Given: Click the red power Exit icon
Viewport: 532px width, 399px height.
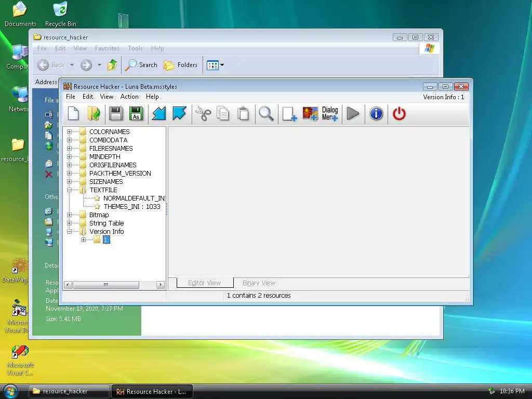Looking at the screenshot, I should point(399,114).
